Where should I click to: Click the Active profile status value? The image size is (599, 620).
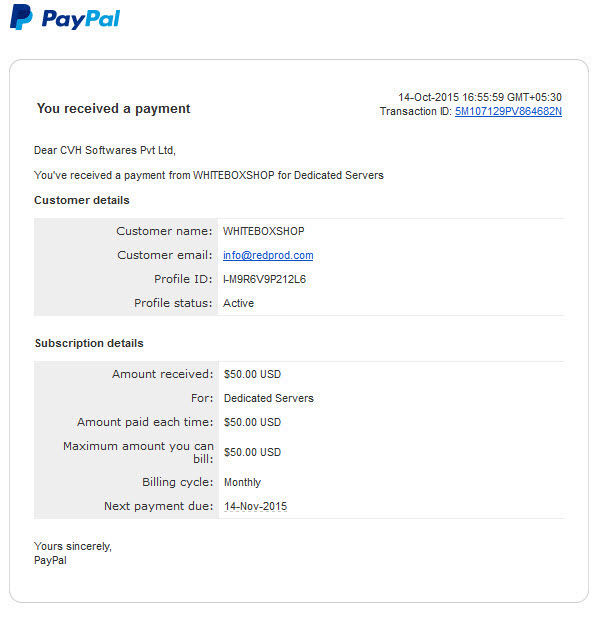coord(238,303)
